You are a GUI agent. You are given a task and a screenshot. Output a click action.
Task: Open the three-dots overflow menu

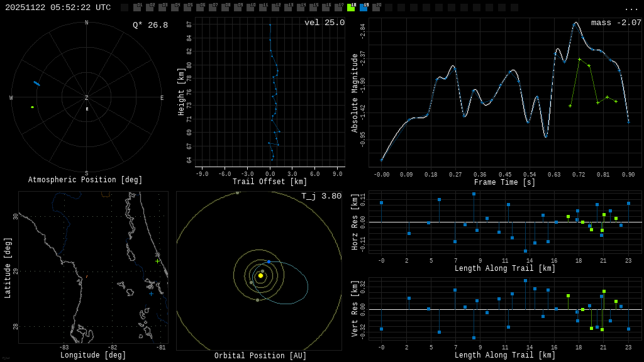tap(631, 8)
